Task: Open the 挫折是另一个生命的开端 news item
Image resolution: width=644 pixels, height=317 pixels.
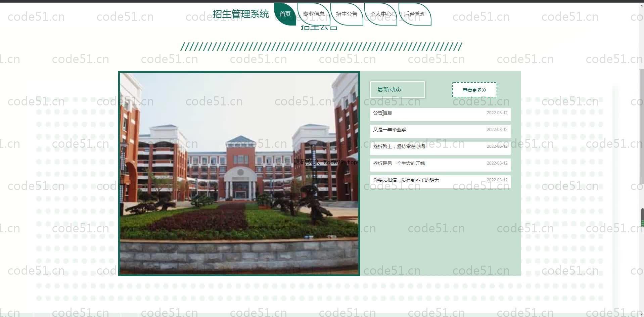Action: click(x=440, y=165)
